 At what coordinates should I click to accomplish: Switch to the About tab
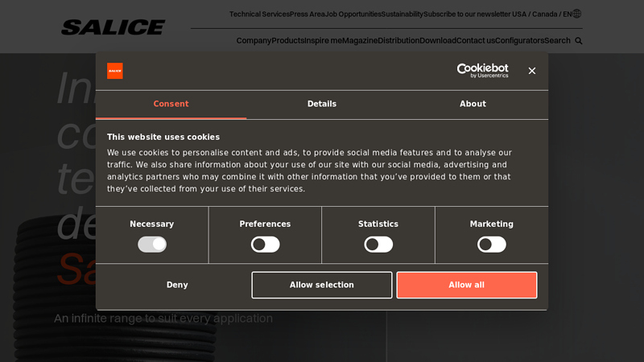(473, 105)
